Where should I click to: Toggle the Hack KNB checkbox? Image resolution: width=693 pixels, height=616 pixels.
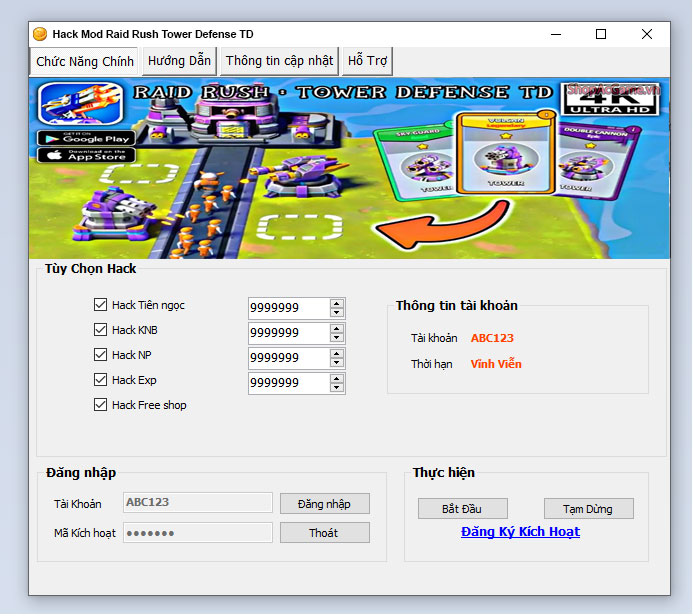coord(100,330)
